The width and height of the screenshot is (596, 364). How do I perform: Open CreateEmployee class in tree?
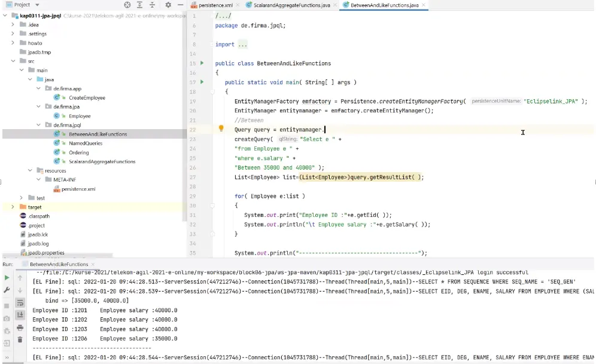87,97
